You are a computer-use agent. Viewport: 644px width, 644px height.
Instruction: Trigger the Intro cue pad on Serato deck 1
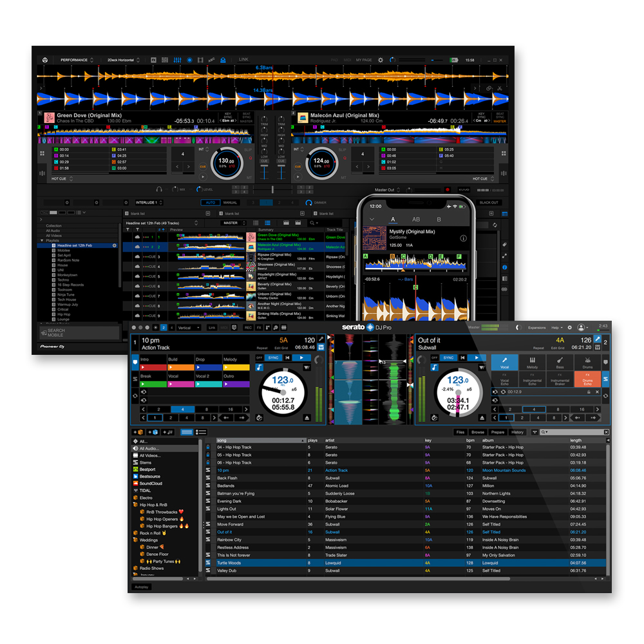click(153, 363)
